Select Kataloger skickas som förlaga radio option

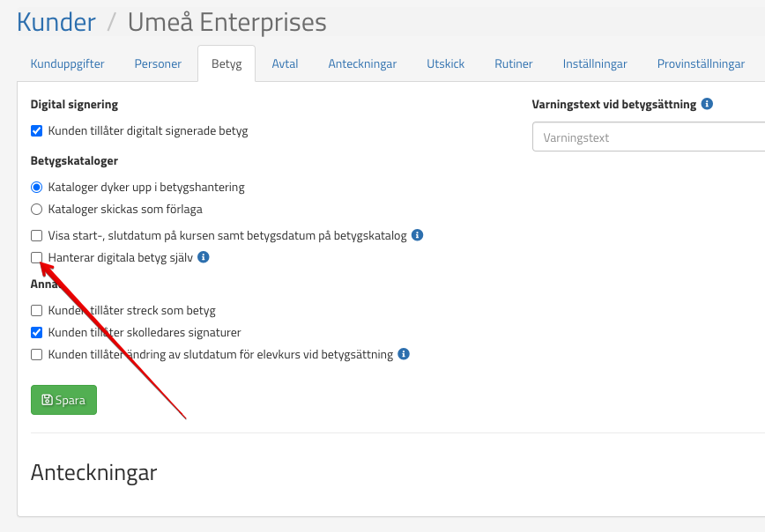tap(36, 209)
